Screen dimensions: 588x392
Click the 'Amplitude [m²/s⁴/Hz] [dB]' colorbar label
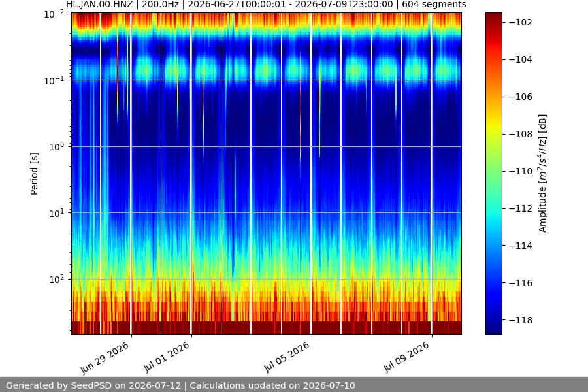[x=543, y=173]
